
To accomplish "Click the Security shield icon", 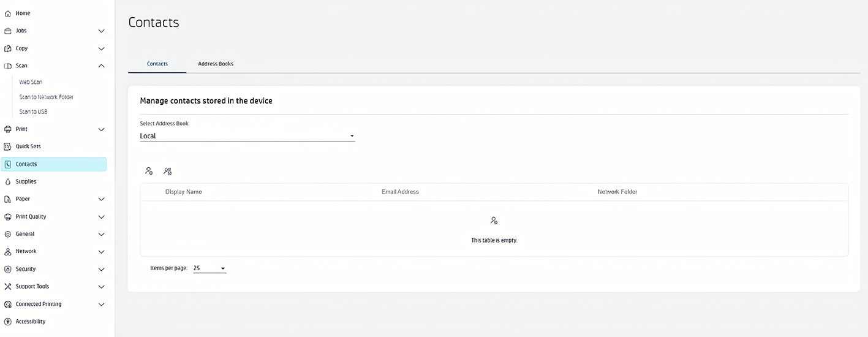I will [8, 269].
